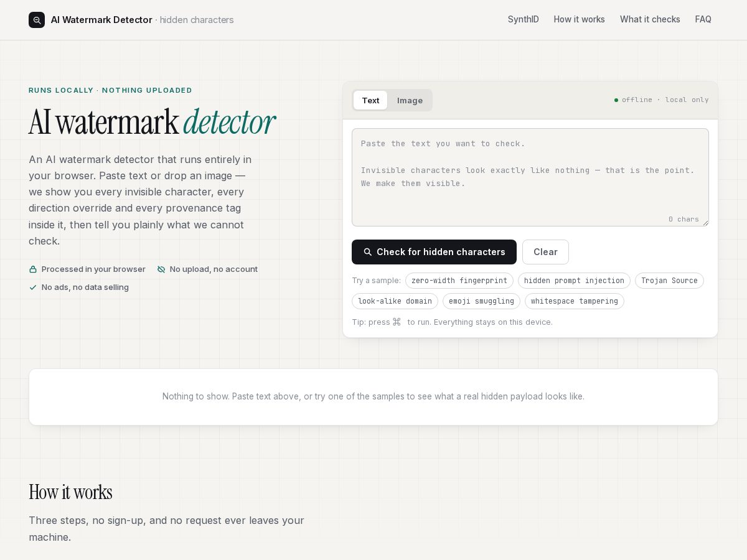Screen dimensions: 747x560
Task: Switch to the Text tab
Action: tap(370, 100)
